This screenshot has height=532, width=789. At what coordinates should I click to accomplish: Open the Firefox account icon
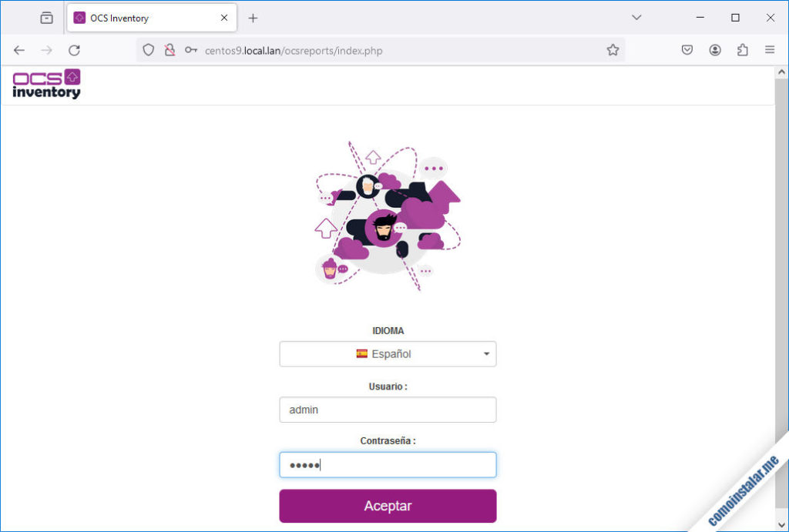[x=714, y=50]
